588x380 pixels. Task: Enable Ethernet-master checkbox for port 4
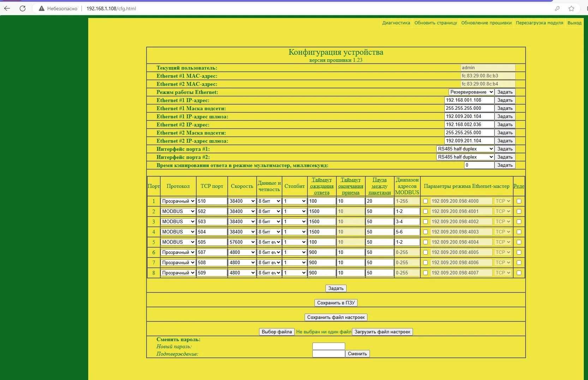pyautogui.click(x=425, y=232)
